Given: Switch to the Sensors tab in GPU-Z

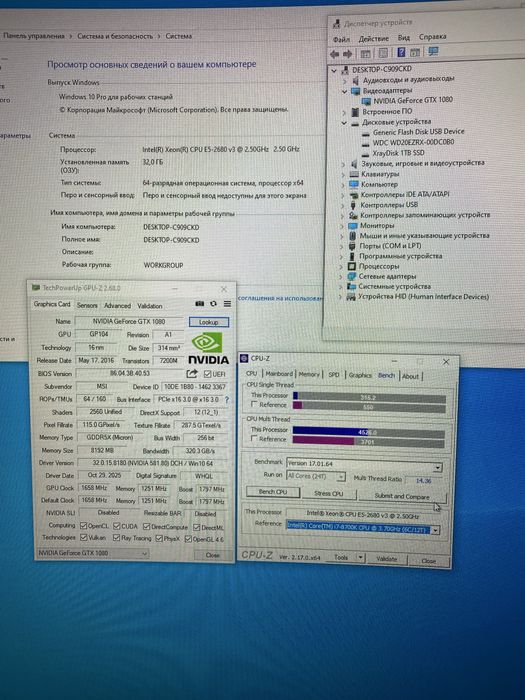Looking at the screenshot, I should (87, 305).
